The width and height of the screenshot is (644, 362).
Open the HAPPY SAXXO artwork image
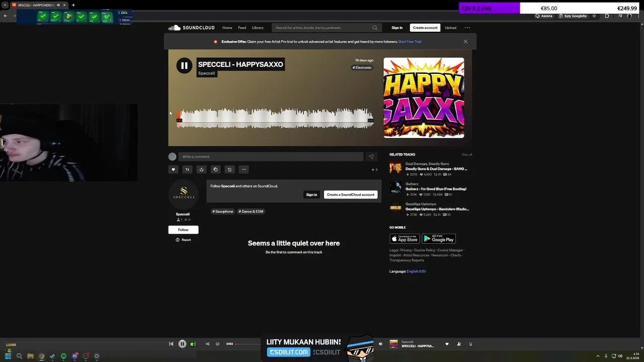tap(424, 98)
